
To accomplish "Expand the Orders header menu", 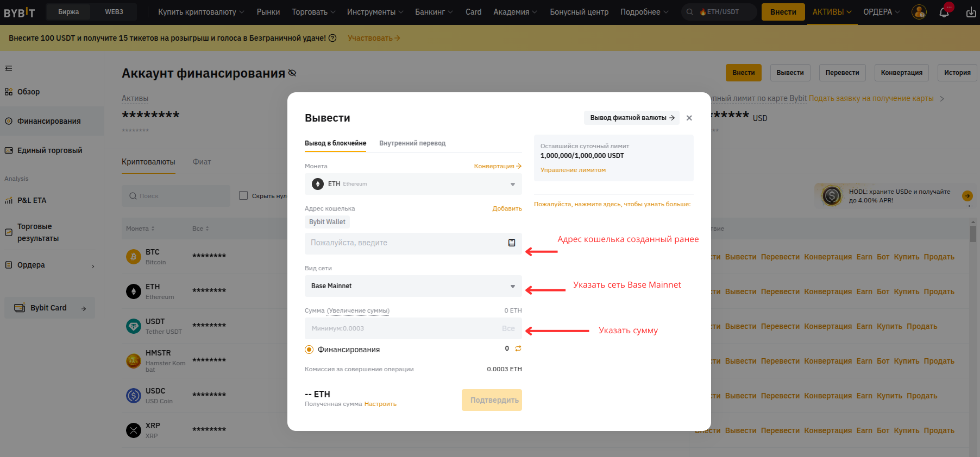I will [882, 12].
